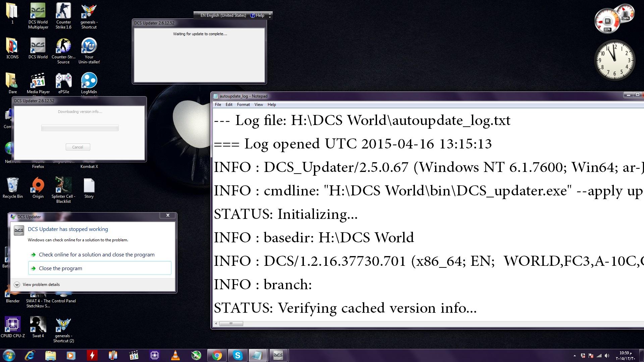Open the Format menu in Notepad

243,105
